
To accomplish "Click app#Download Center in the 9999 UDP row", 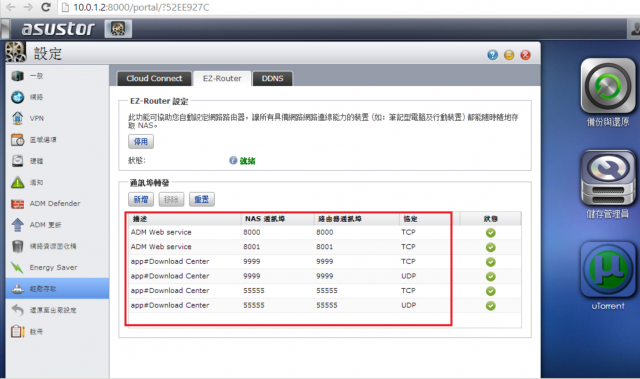I will (x=170, y=276).
